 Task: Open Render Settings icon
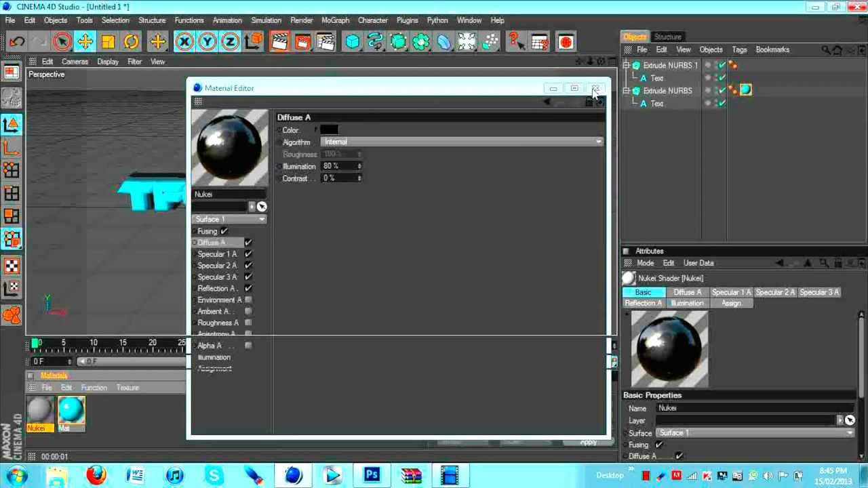coord(325,42)
